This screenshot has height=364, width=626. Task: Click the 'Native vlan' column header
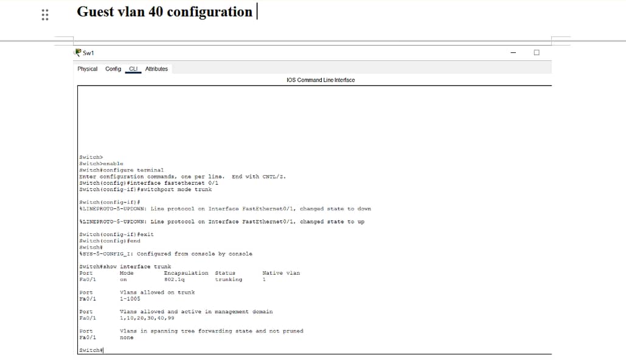click(281, 273)
